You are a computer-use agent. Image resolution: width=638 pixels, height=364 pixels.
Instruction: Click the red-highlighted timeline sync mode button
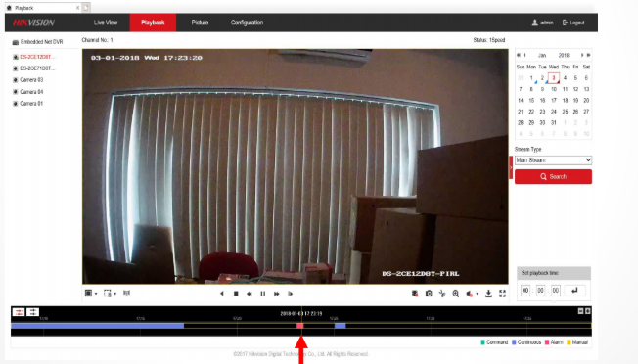(x=19, y=312)
